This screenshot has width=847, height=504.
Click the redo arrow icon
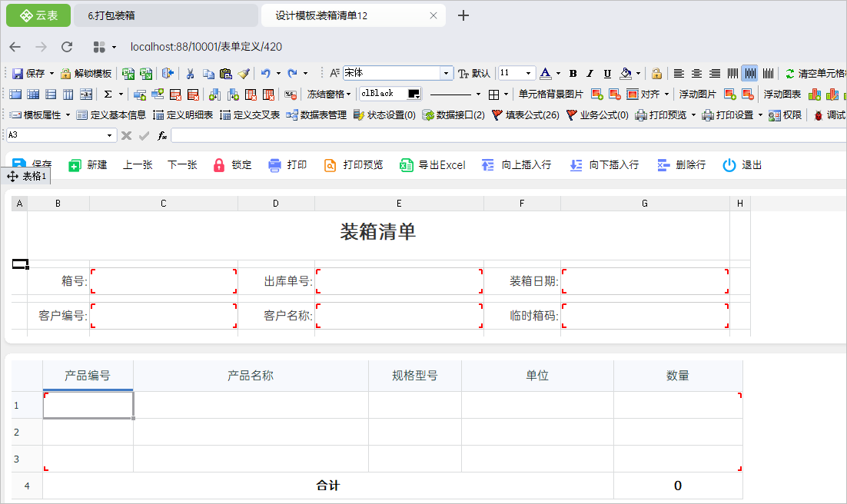click(x=292, y=74)
